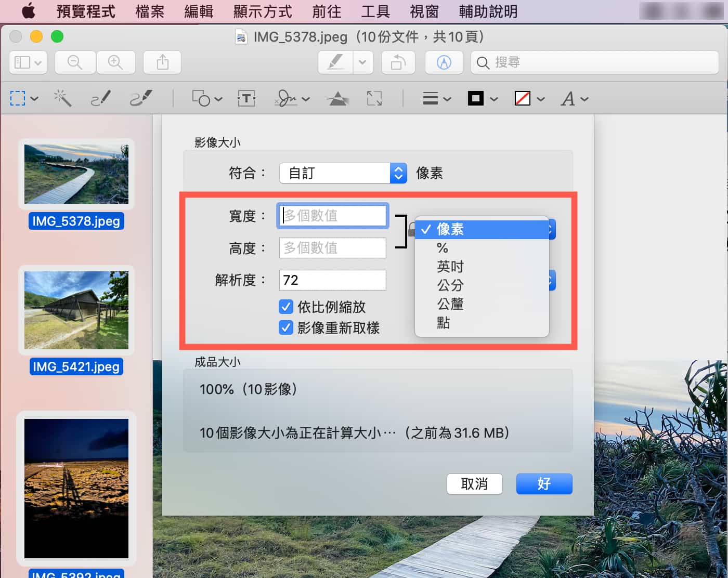
Task: Open the sidebar view options dropdown
Action: click(28, 63)
